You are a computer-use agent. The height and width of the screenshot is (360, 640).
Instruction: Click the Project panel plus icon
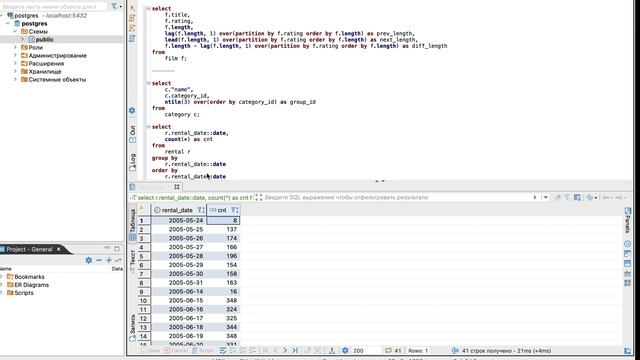(x=109, y=260)
